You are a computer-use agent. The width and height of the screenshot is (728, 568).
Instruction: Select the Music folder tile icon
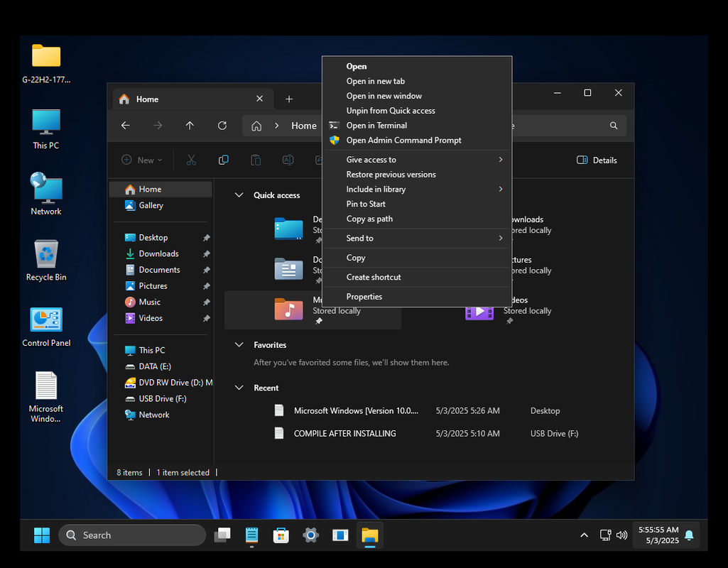[x=288, y=309]
